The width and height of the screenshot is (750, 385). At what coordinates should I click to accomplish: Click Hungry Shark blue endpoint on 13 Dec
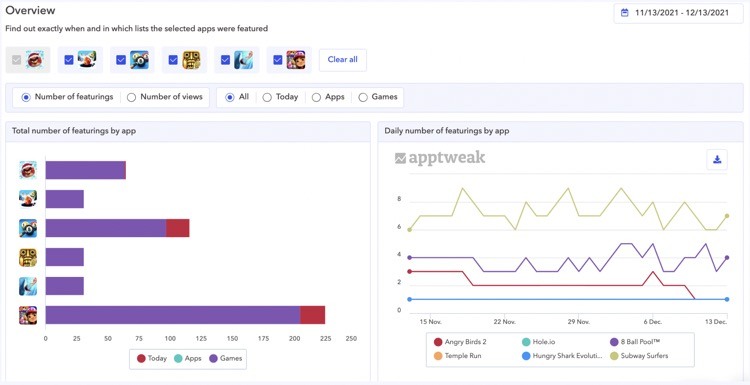[x=727, y=299]
